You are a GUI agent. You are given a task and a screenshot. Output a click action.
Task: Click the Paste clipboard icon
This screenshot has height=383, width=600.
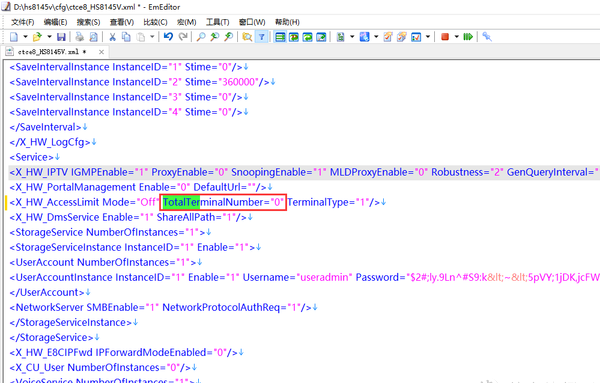pyautogui.click(x=141, y=37)
